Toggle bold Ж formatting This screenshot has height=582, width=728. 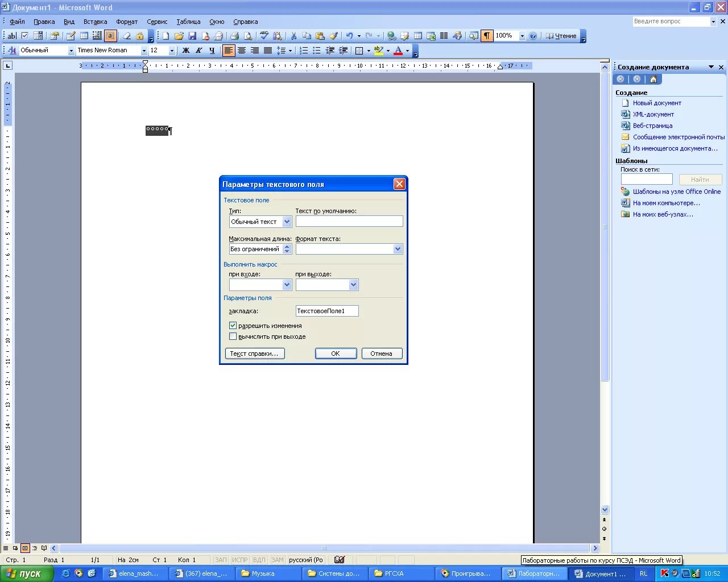coord(185,51)
